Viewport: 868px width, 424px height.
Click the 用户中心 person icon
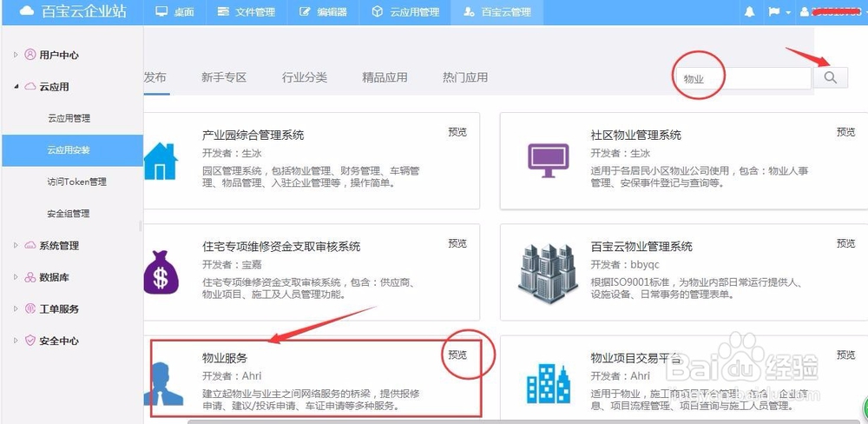tap(30, 55)
